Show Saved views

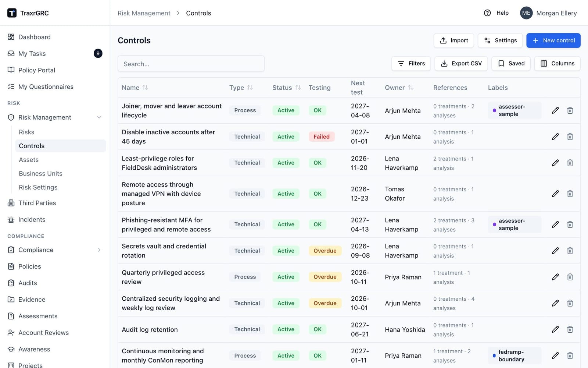511,63
